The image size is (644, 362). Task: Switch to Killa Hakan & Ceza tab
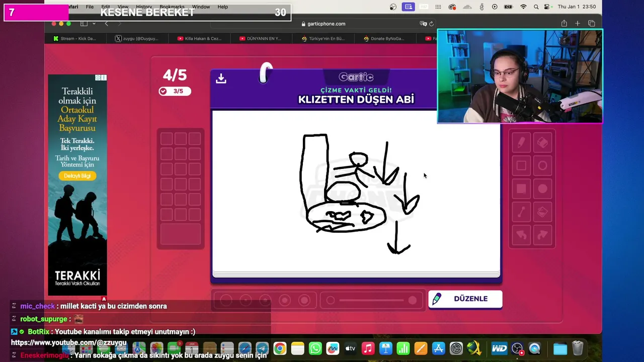pos(199,39)
